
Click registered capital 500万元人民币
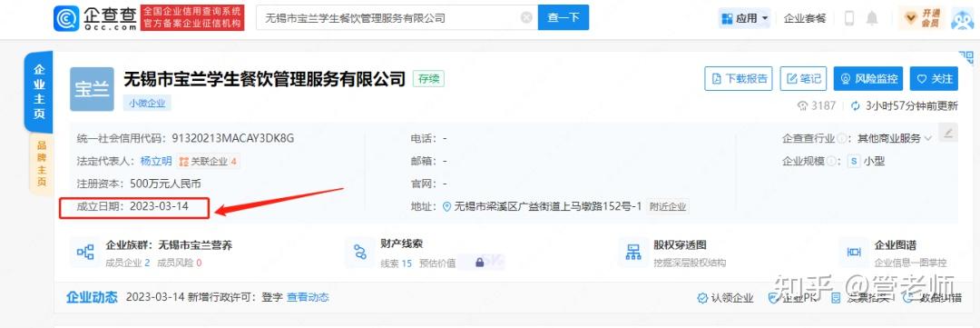click(166, 184)
